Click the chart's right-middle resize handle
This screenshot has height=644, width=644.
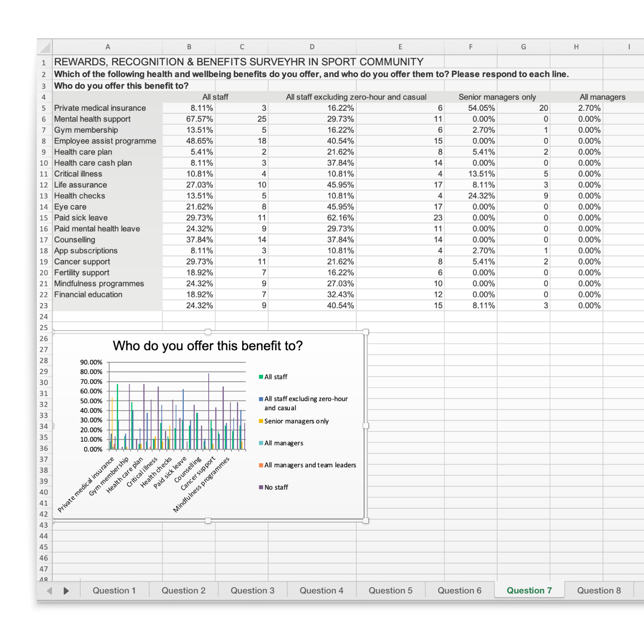pos(366,426)
